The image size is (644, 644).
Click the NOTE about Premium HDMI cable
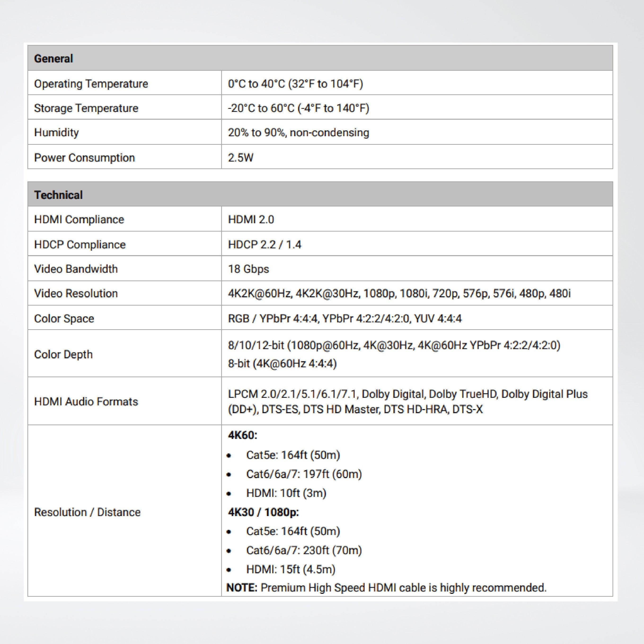click(x=386, y=588)
